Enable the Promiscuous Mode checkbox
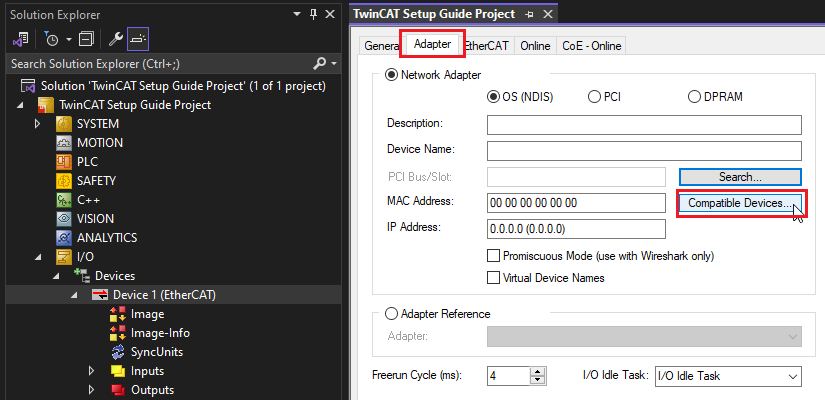This screenshot has width=825, height=400. (x=493, y=256)
